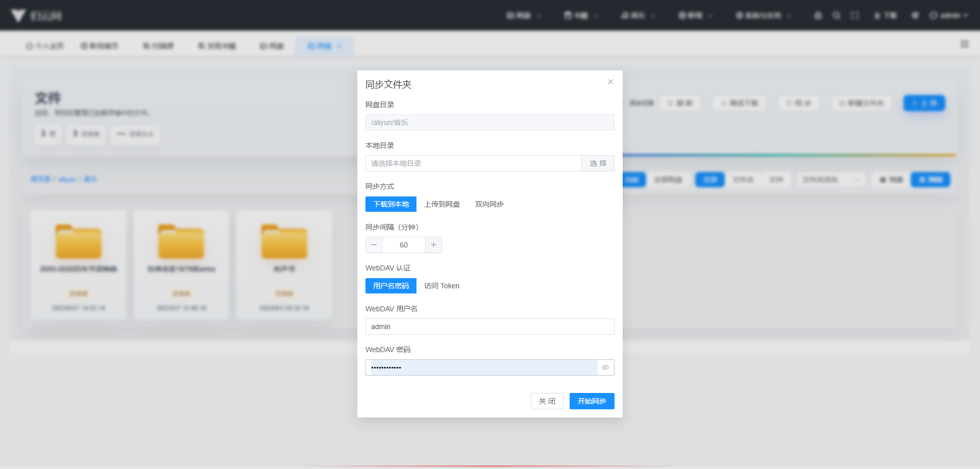
Task: Focus the 本地目录 input field
Action: pos(474,163)
